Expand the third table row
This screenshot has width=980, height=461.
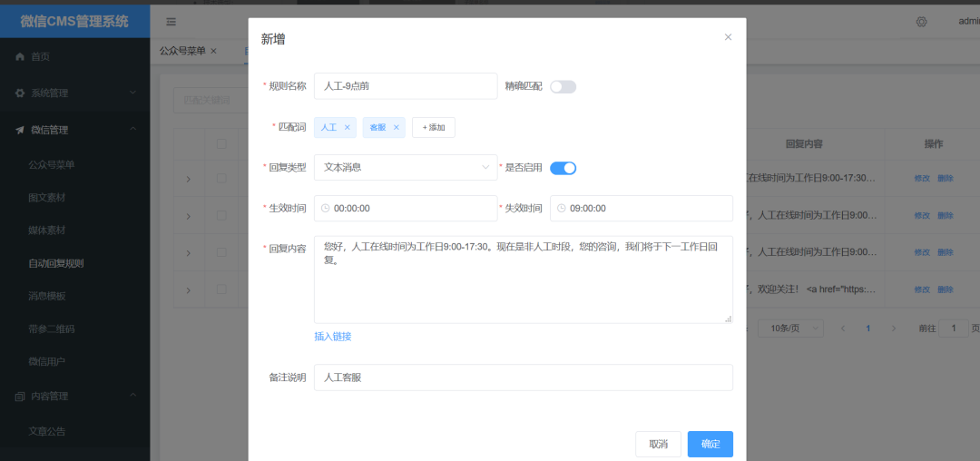click(x=188, y=253)
